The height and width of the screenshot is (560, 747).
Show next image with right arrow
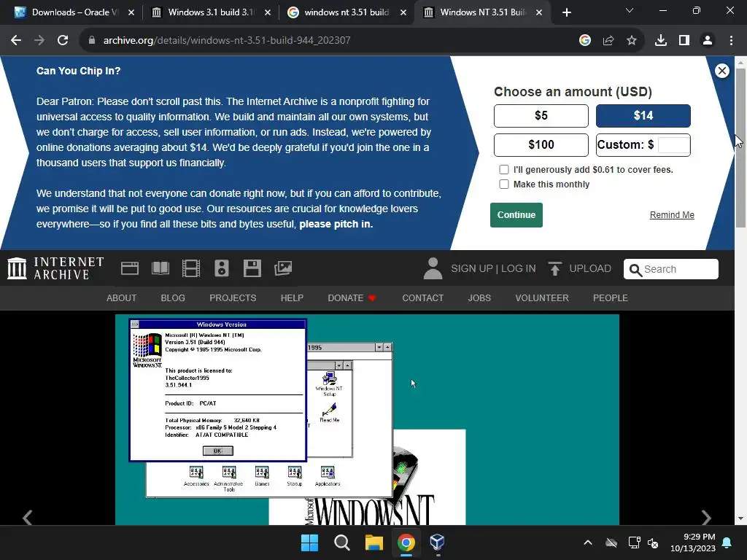pos(706,517)
